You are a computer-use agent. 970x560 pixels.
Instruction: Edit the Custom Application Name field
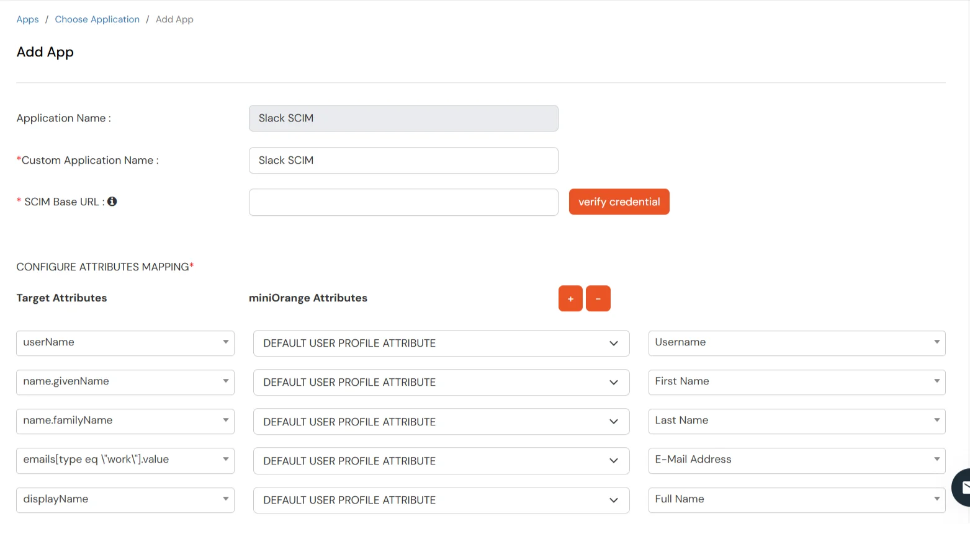click(403, 161)
